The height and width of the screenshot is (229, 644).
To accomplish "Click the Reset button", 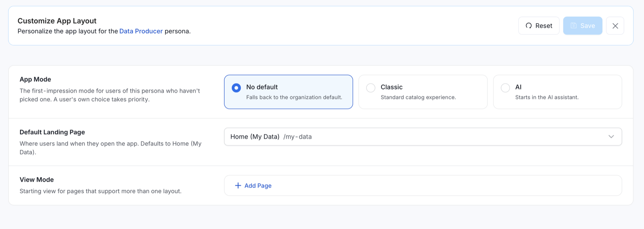I will pos(539,26).
